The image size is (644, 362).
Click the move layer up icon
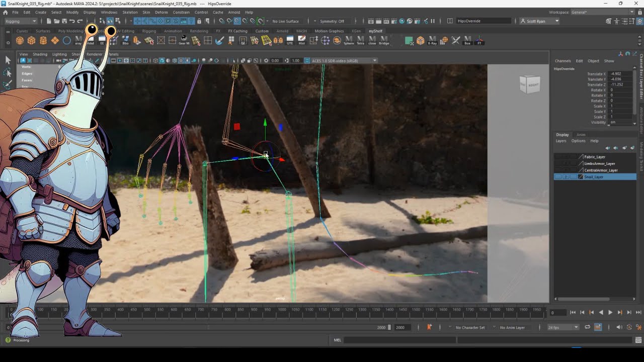tap(608, 148)
